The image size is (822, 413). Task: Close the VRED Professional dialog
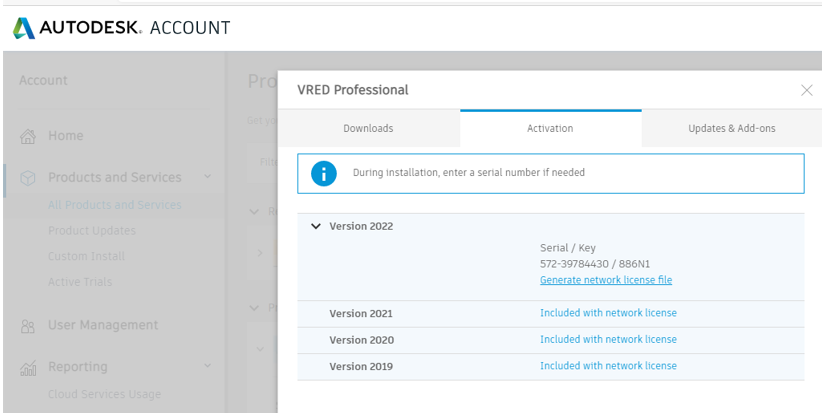click(x=806, y=90)
